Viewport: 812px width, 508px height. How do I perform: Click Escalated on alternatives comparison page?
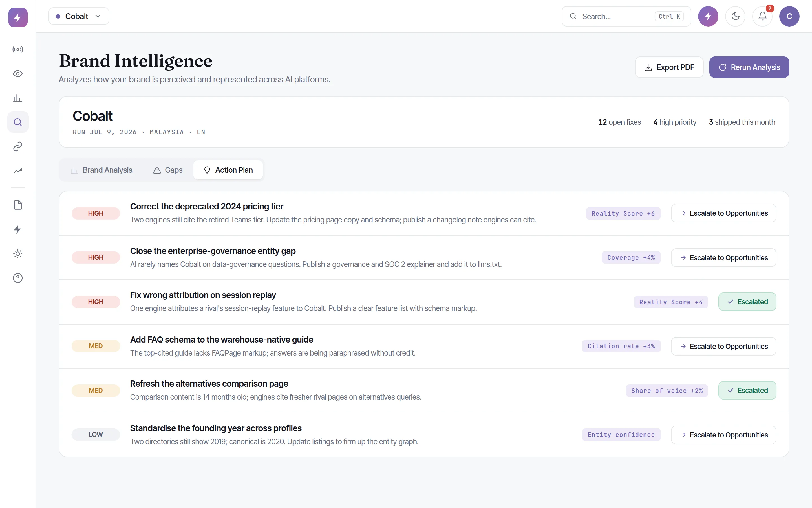(747, 390)
